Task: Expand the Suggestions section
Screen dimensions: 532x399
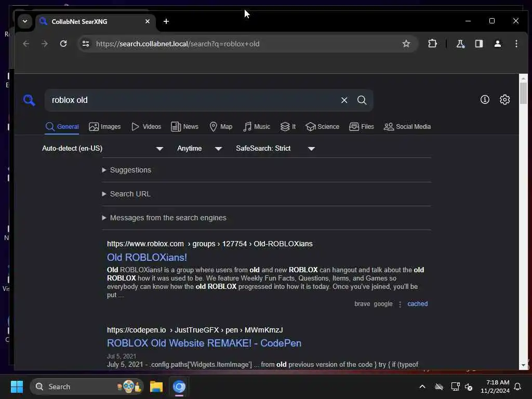Action: pos(127,170)
